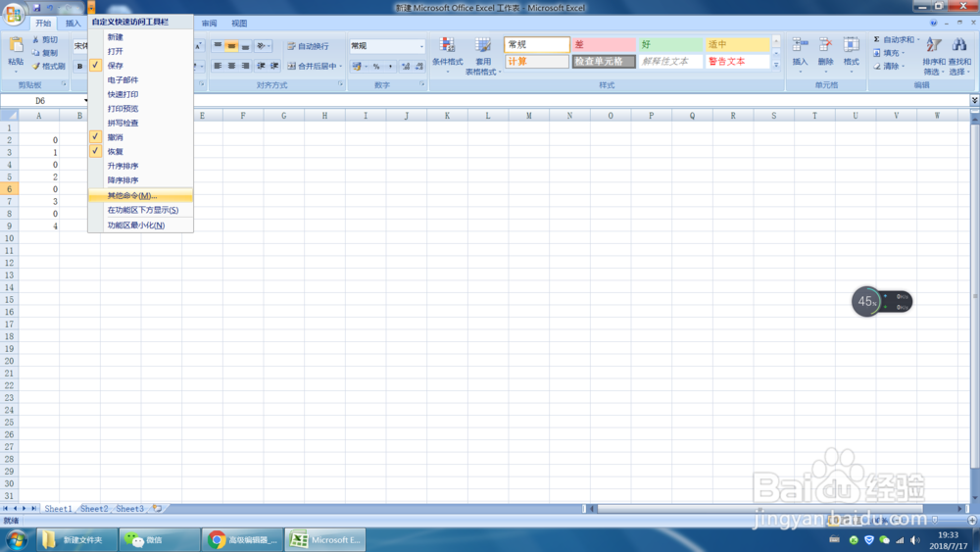Select 其他命令(M)... menu item
Screen dimensions: 980x552
coord(140,196)
